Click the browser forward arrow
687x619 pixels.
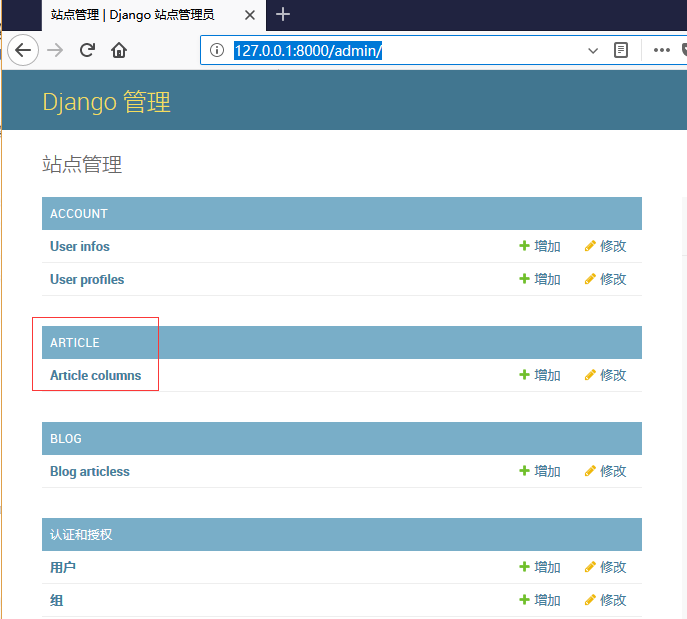point(55,50)
